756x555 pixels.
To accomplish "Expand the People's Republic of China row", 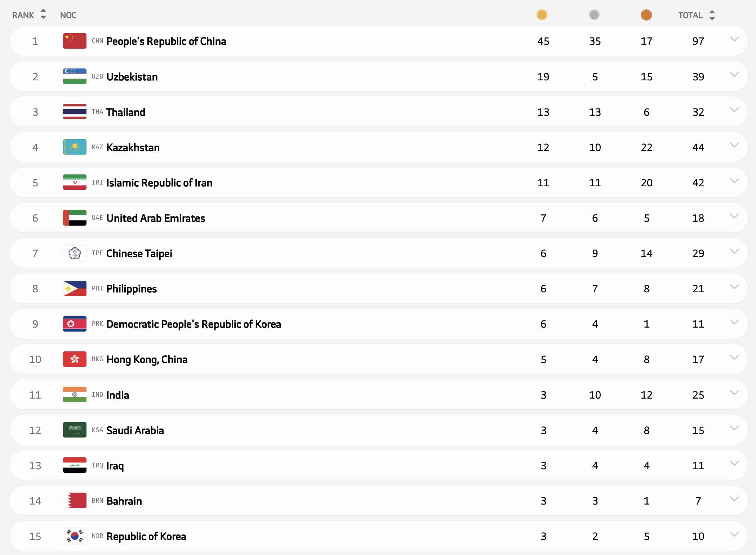I will pos(734,39).
